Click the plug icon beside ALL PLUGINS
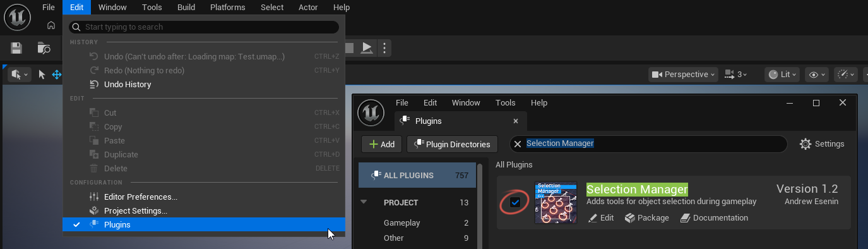Screen dimensions: 868x249 pyautogui.click(x=376, y=175)
